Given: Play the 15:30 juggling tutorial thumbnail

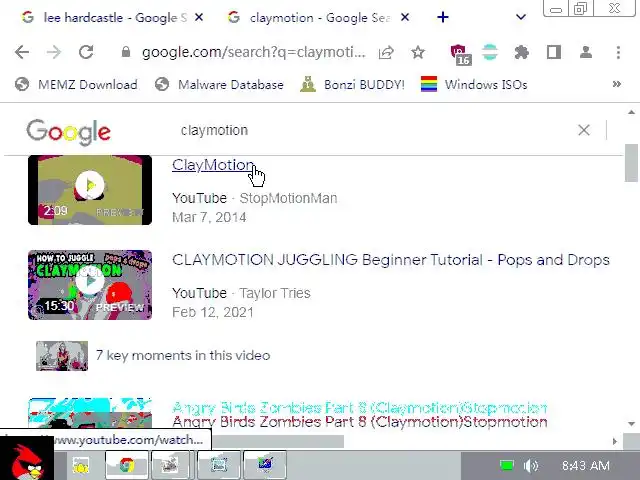Looking at the screenshot, I should pyautogui.click(x=90, y=285).
